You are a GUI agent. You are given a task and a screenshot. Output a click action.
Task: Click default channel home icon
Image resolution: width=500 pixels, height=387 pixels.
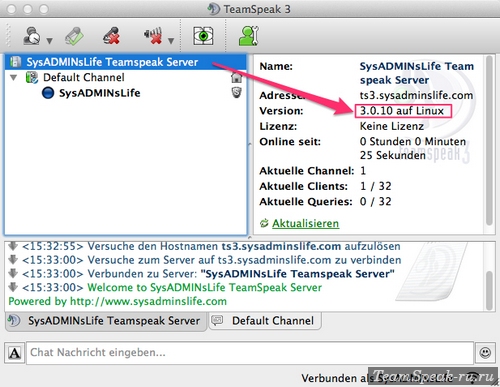pos(236,77)
